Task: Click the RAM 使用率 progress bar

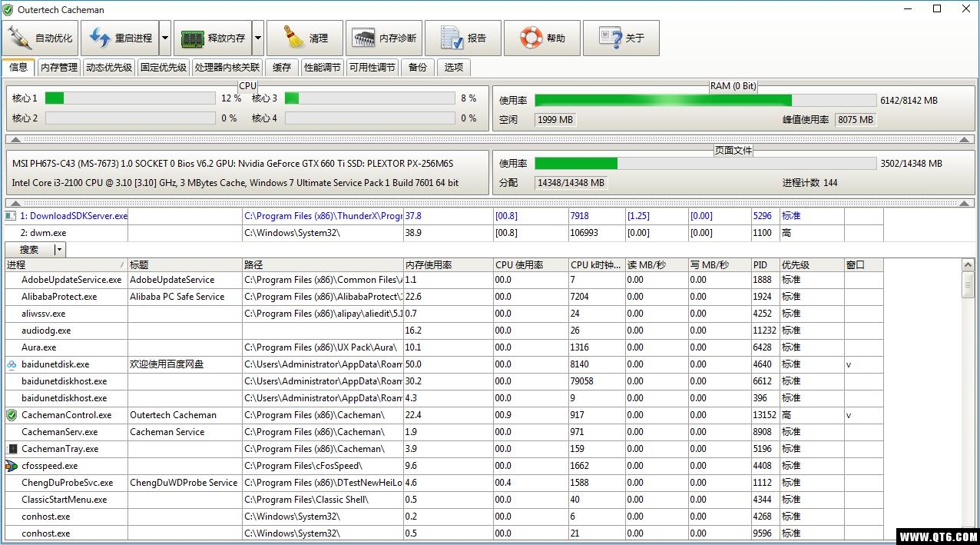Action: 705,100
